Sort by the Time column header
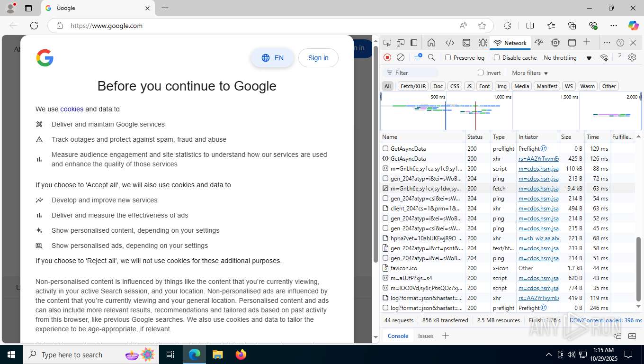The height and width of the screenshot is (364, 644). point(597,136)
